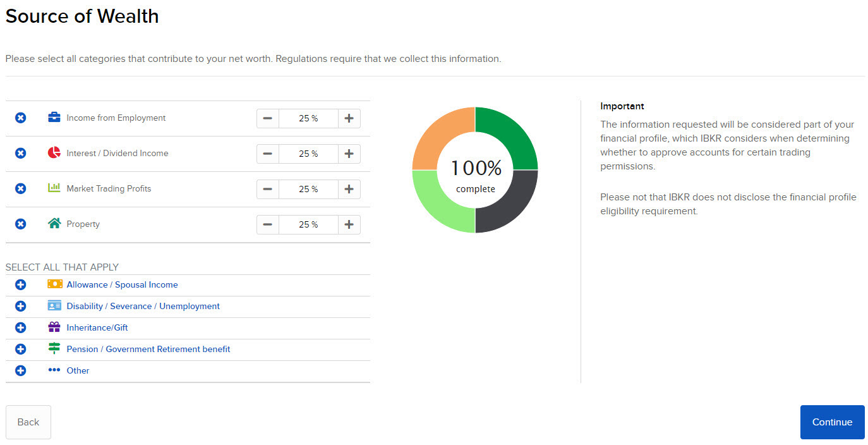
Task: Open the Pension / Government Retirement benefit link
Action: (x=148, y=348)
